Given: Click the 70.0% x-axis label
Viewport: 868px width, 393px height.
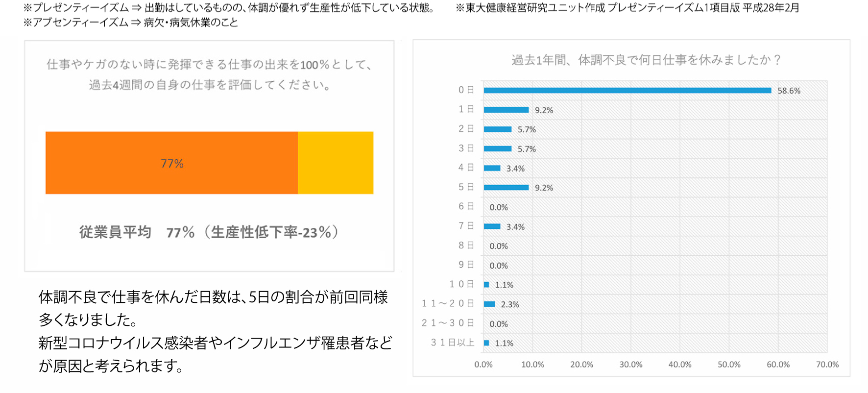Looking at the screenshot, I should [827, 365].
